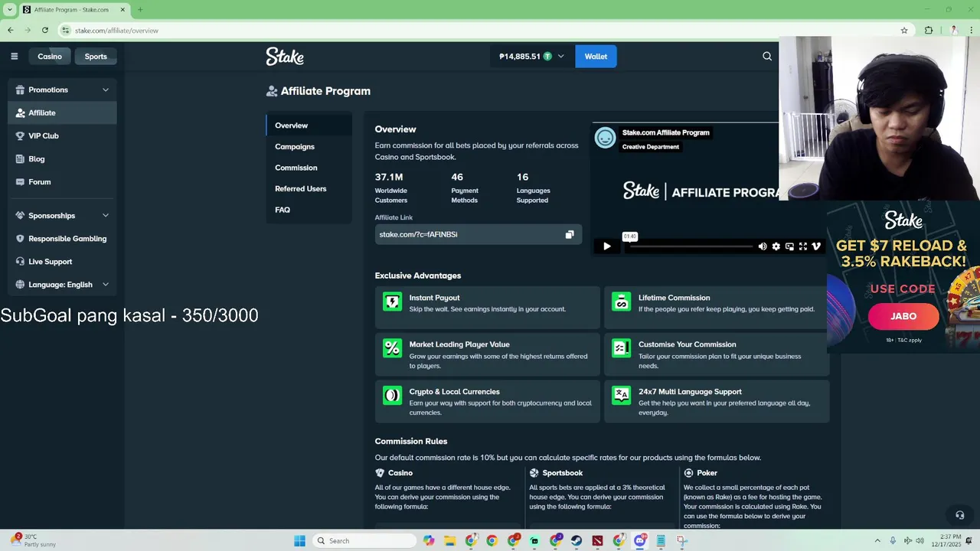This screenshot has height=551, width=980.
Task: Switch to the Casino section
Action: click(x=50, y=57)
